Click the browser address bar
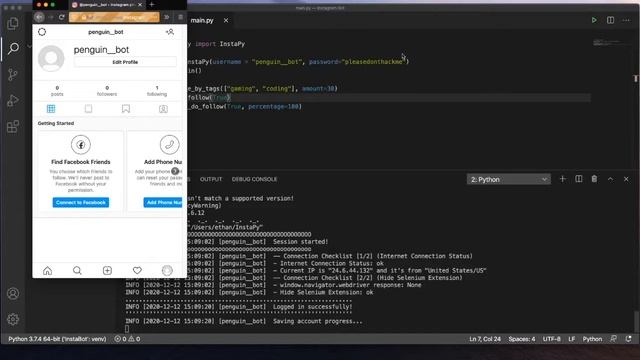This screenshot has width=640, height=360. [114, 17]
